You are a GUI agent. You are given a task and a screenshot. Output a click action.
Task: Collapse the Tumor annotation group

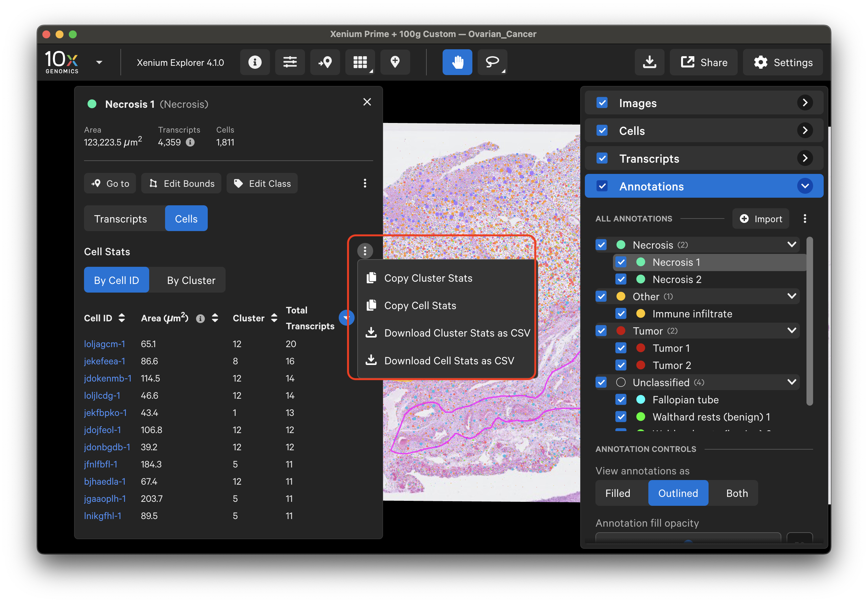(791, 331)
